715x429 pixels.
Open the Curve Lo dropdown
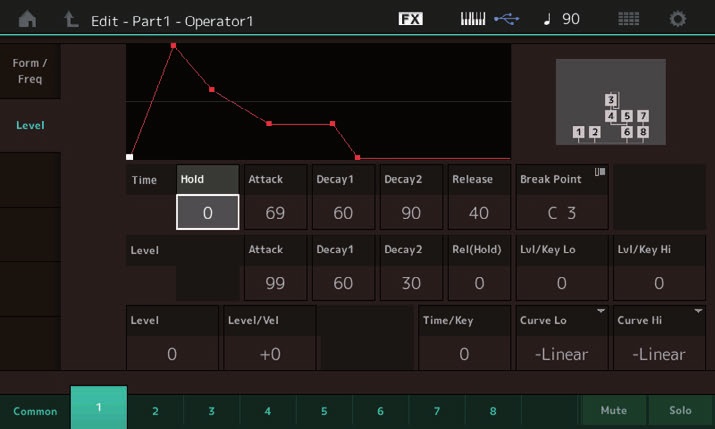click(562, 338)
